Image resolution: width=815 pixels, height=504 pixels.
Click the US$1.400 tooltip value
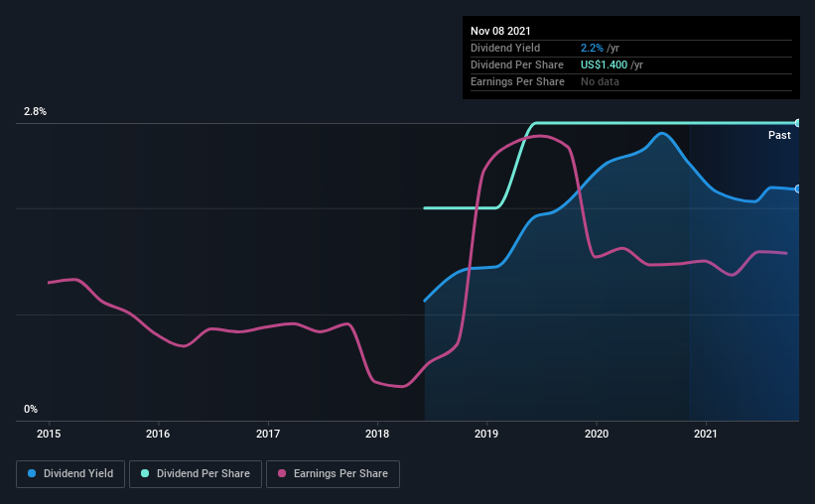[604, 64]
